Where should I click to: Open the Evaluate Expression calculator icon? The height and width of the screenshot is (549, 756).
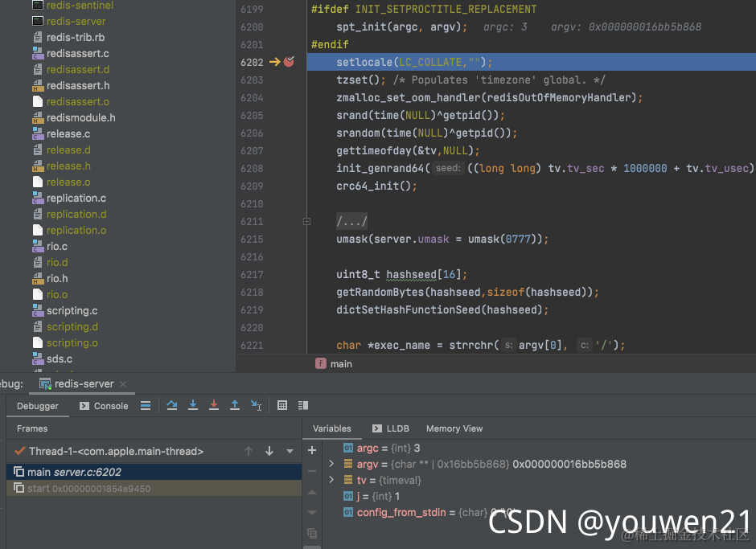pyautogui.click(x=282, y=405)
